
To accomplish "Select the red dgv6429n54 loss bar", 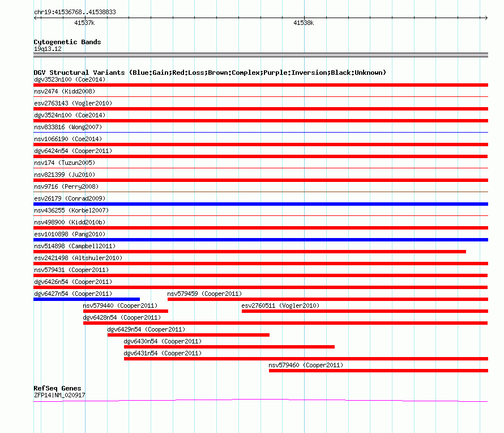I will click(x=189, y=335).
